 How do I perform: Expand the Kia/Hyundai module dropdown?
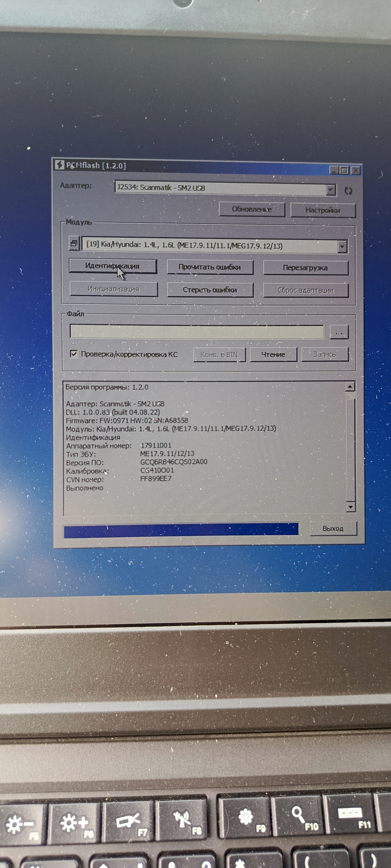pos(342,247)
